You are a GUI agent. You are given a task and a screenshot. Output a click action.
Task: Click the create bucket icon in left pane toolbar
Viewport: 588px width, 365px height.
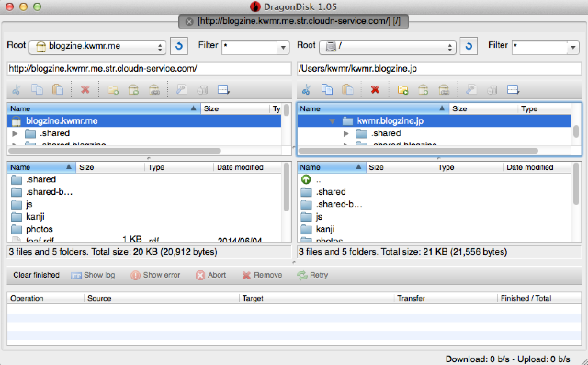coord(133,90)
